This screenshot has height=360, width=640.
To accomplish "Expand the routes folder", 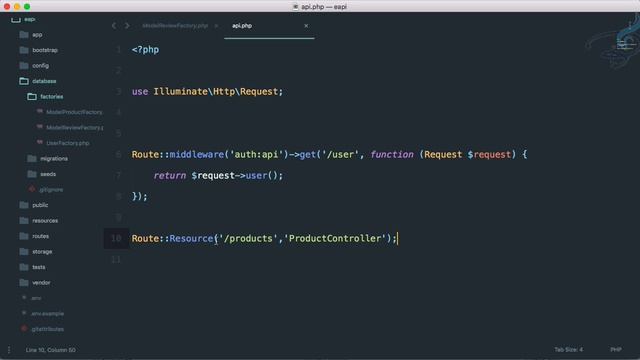I will (x=24, y=236).
